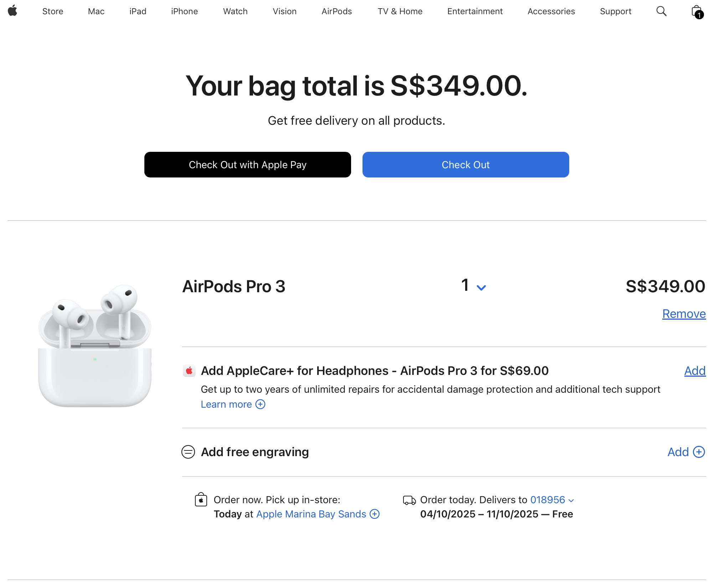Click plus icon beside Learn more
The height and width of the screenshot is (588, 720).
(x=261, y=404)
